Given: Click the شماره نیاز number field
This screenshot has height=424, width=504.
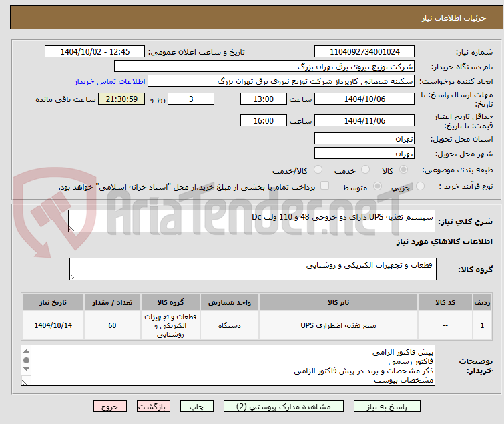Looking at the screenshot, I should tap(364, 52).
